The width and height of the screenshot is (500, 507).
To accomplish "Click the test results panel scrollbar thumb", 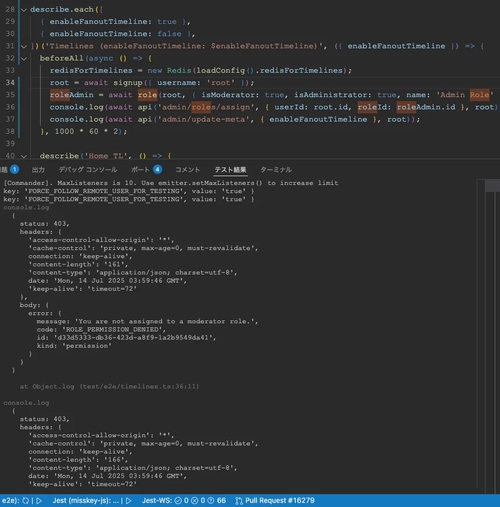I will pyautogui.click(x=492, y=186).
